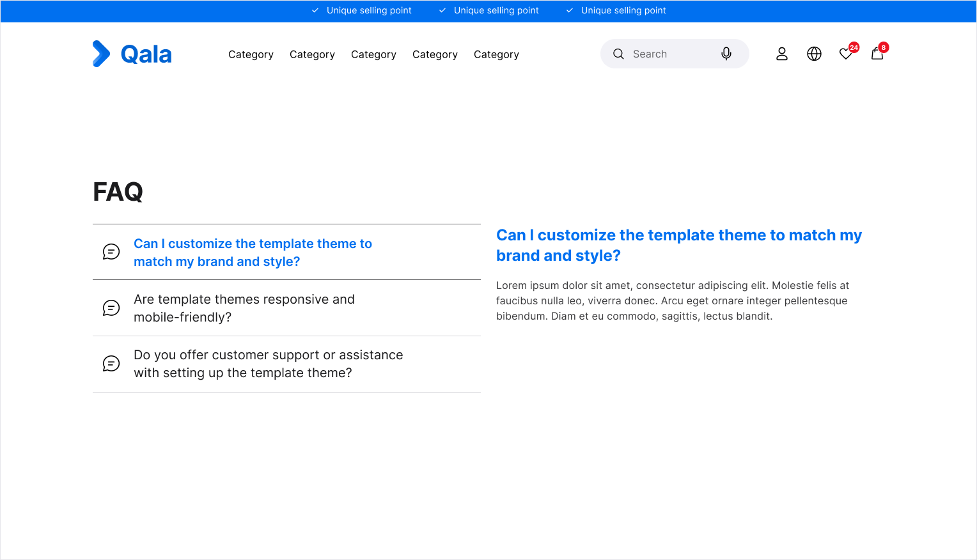Open the language globe icon
This screenshot has height=560, width=977.
814,54
